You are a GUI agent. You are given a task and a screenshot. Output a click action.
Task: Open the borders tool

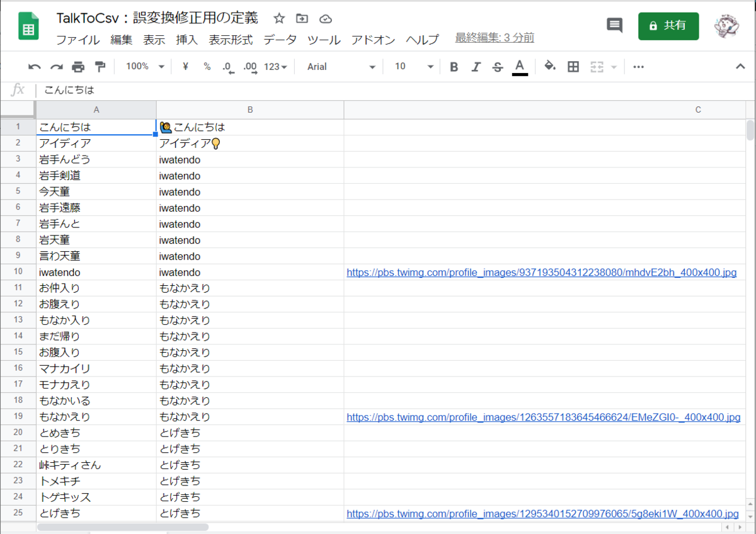point(573,66)
